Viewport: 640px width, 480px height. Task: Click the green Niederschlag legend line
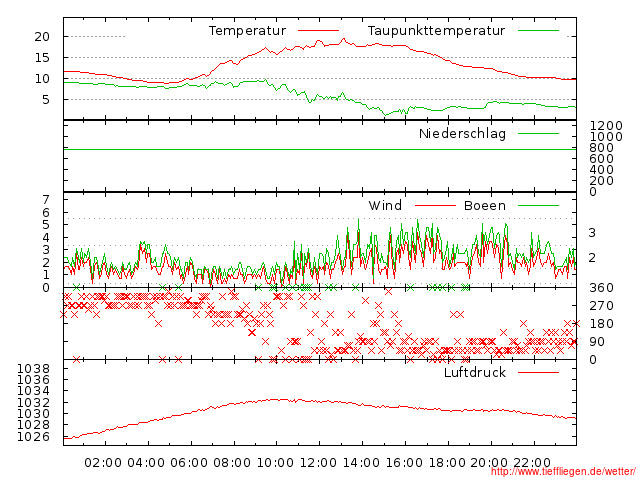tap(538, 133)
